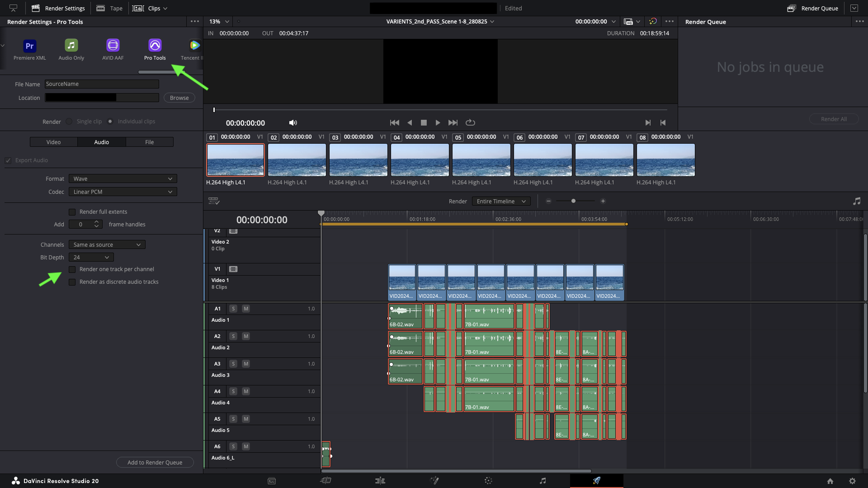
Task: Select the Audio Only preset icon
Action: [x=71, y=45]
